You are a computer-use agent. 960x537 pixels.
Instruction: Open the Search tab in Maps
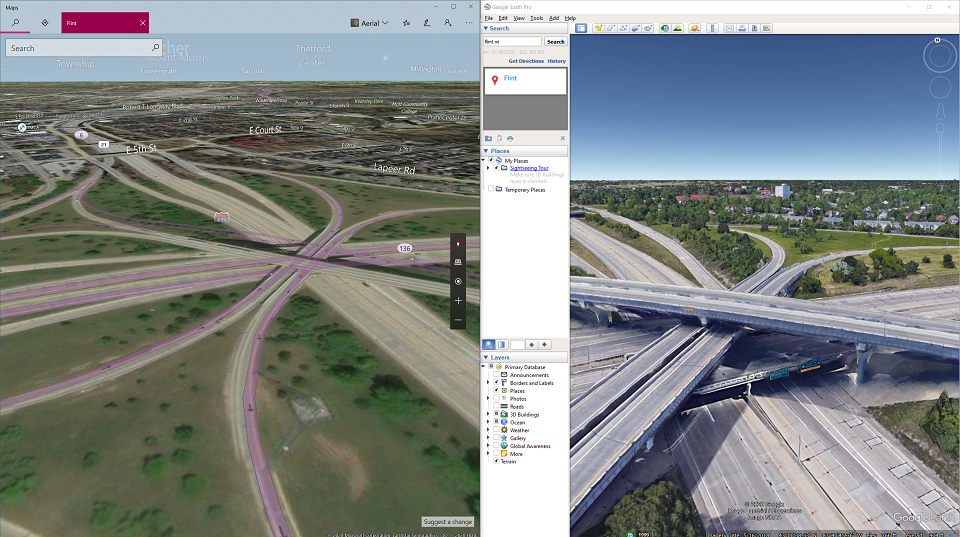(15, 23)
